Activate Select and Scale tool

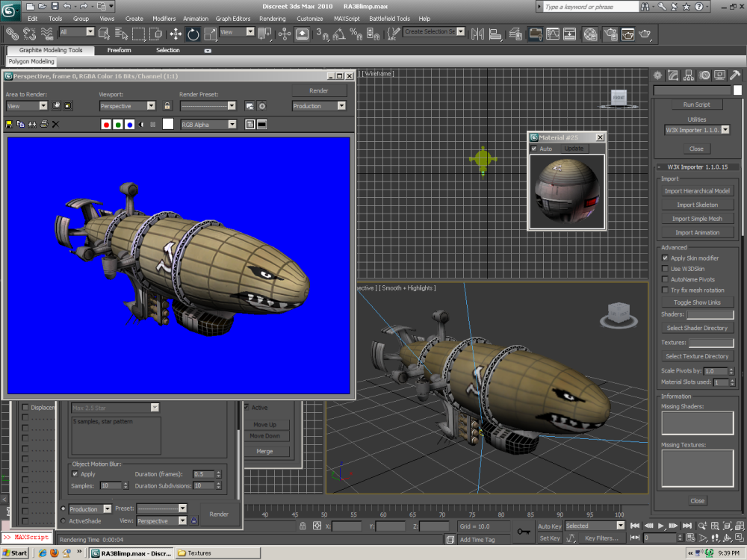pyautogui.click(x=210, y=34)
